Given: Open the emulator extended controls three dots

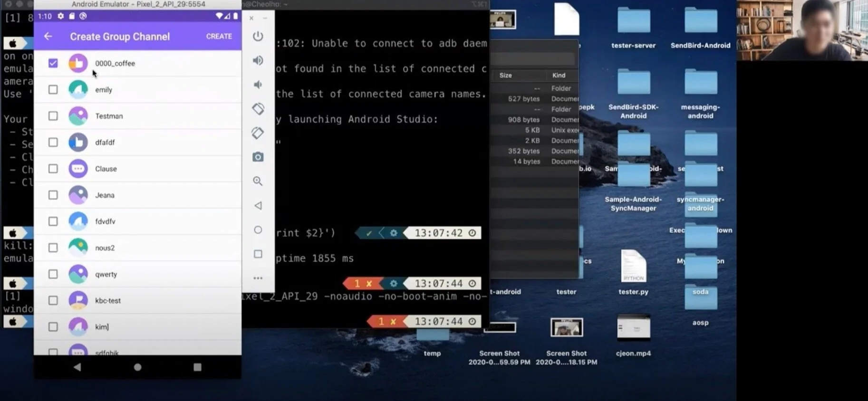Looking at the screenshot, I should point(258,278).
